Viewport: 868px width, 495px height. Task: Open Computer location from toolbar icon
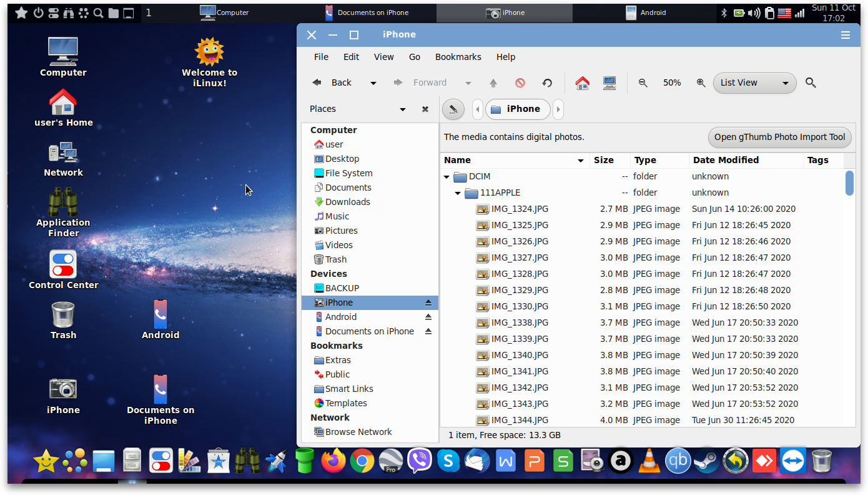pos(609,82)
